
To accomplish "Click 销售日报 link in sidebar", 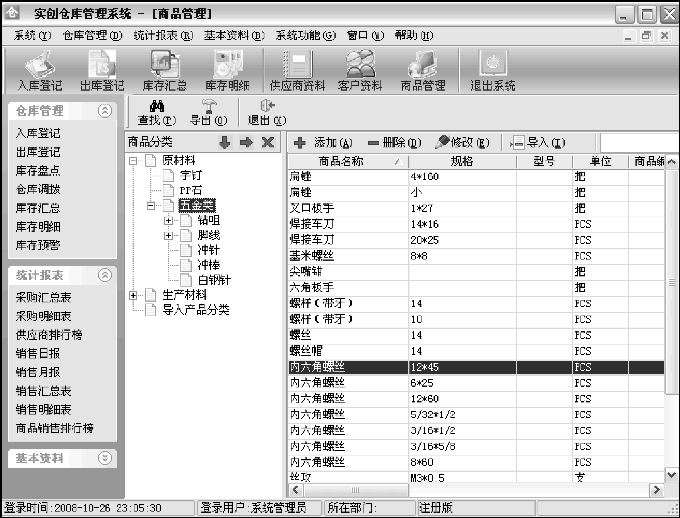I will click(x=38, y=353).
